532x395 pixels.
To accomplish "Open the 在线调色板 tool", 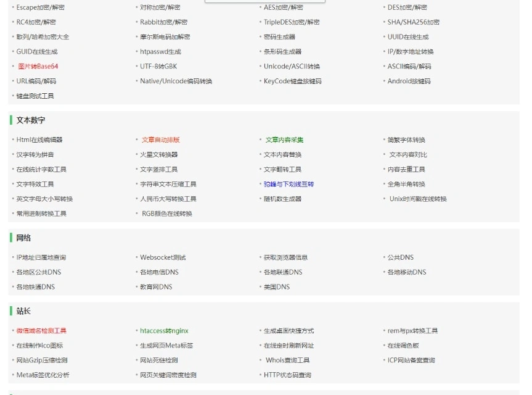I will pyautogui.click(x=403, y=346).
